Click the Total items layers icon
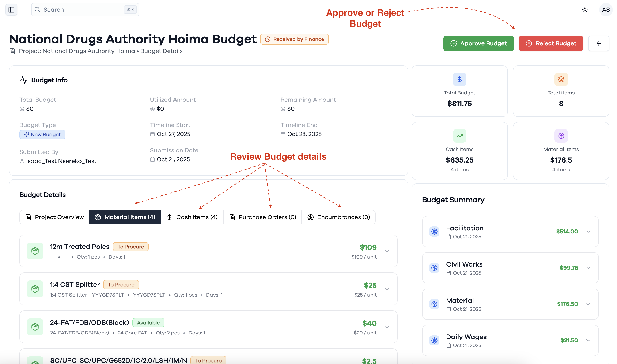The width and height of the screenshot is (617, 364). click(x=561, y=79)
